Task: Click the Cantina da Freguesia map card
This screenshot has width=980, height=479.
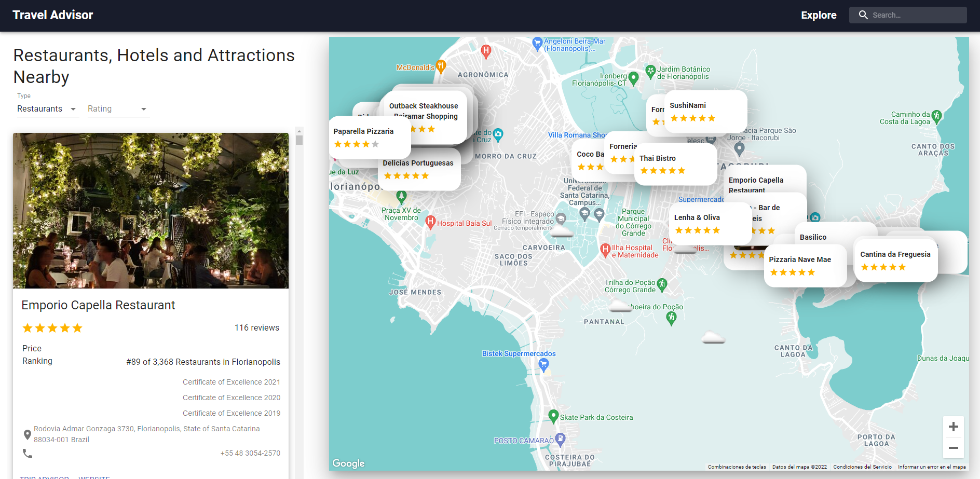Action: 896,261
